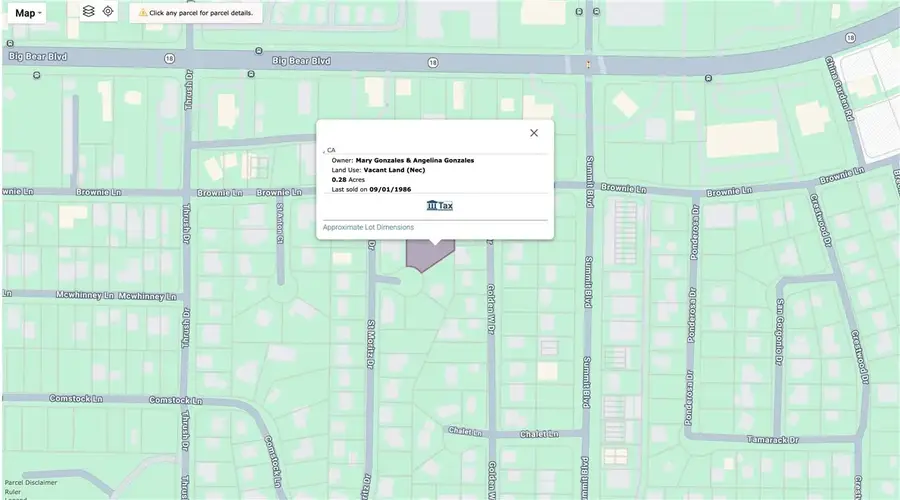Expand Approximate Lot Dimensions
This screenshot has height=500, width=900.
point(368,227)
